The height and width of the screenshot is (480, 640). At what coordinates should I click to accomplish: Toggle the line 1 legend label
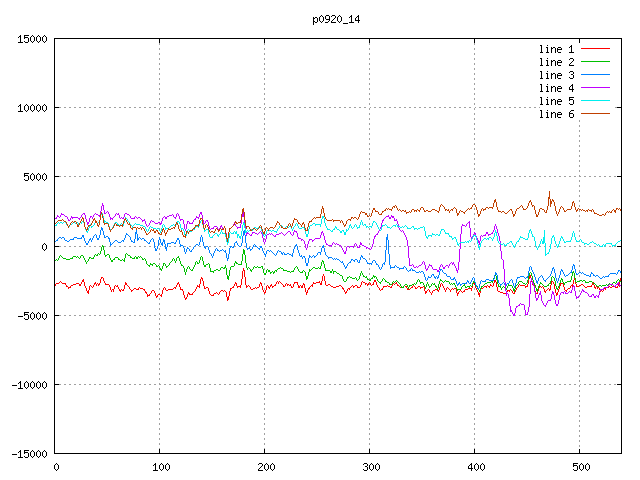point(557,49)
